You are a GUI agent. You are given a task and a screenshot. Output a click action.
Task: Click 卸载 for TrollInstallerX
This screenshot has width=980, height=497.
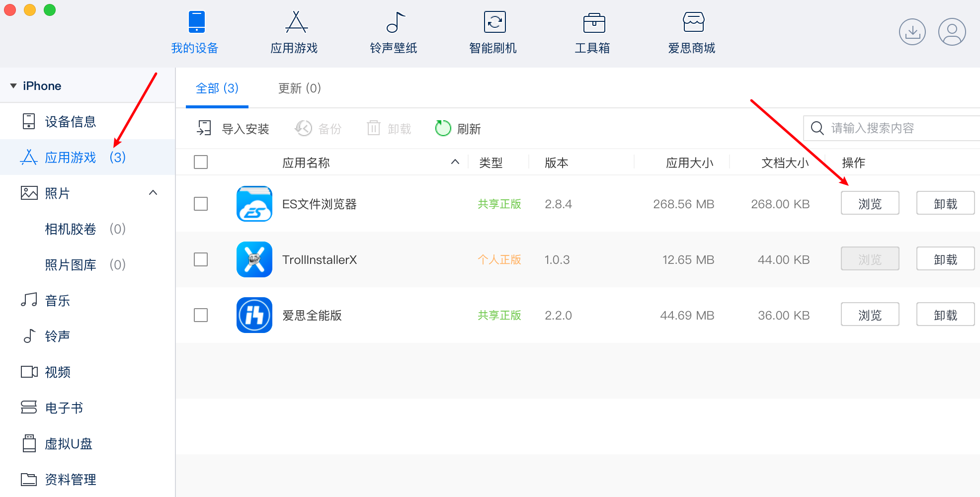[x=945, y=259]
